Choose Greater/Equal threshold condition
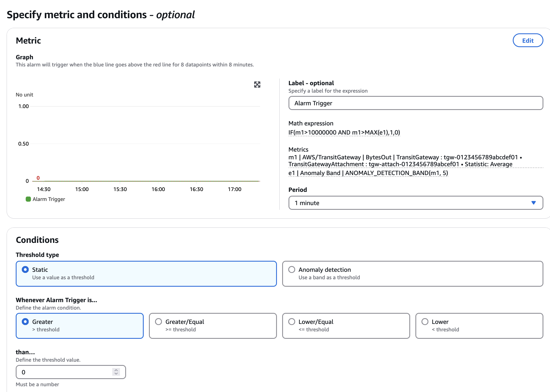This screenshot has height=392, width=550. 159,322
